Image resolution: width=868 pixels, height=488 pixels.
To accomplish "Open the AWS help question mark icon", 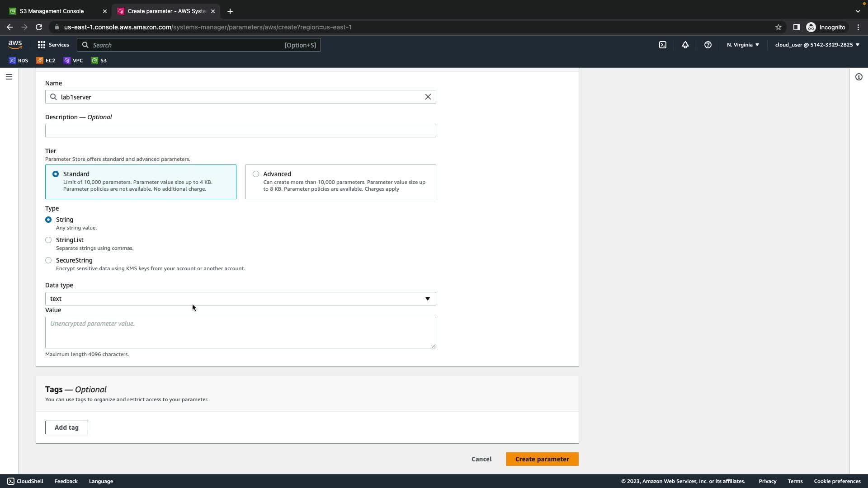I will pos(708,45).
